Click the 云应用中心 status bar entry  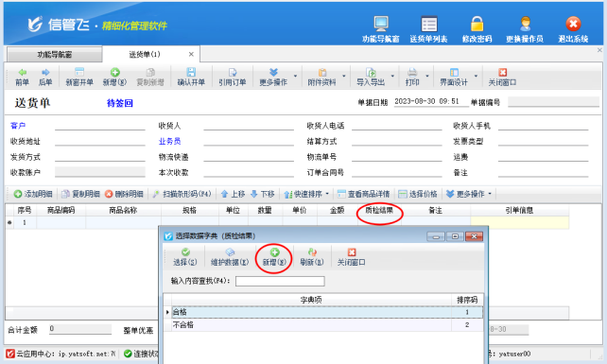tap(61, 354)
